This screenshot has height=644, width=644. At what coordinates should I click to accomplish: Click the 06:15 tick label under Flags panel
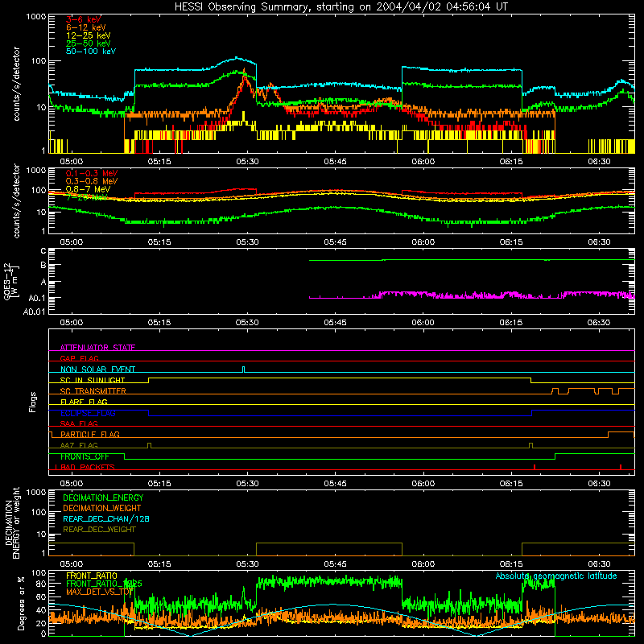pyautogui.click(x=511, y=484)
